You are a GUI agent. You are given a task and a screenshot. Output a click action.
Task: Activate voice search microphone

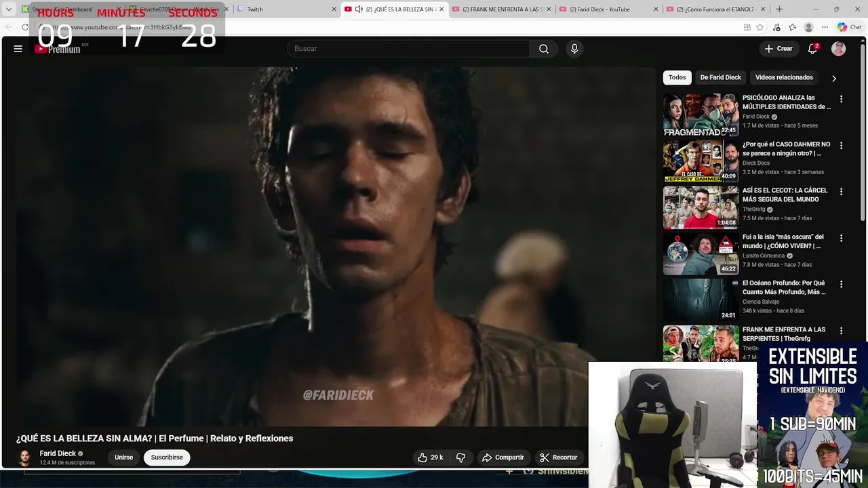[574, 49]
